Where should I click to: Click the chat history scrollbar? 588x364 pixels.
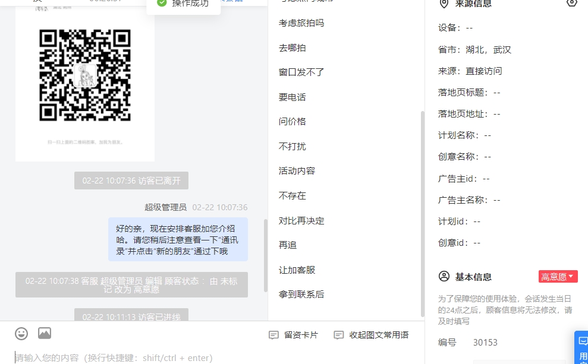266,255
